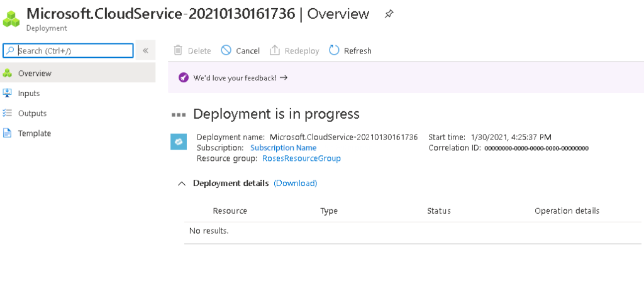Viewport: 644px width, 286px height.
Task: Click the Delete trash can icon
Action: tap(178, 50)
